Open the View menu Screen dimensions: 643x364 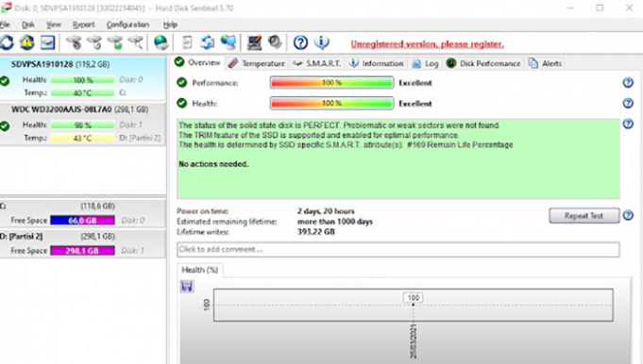point(53,25)
